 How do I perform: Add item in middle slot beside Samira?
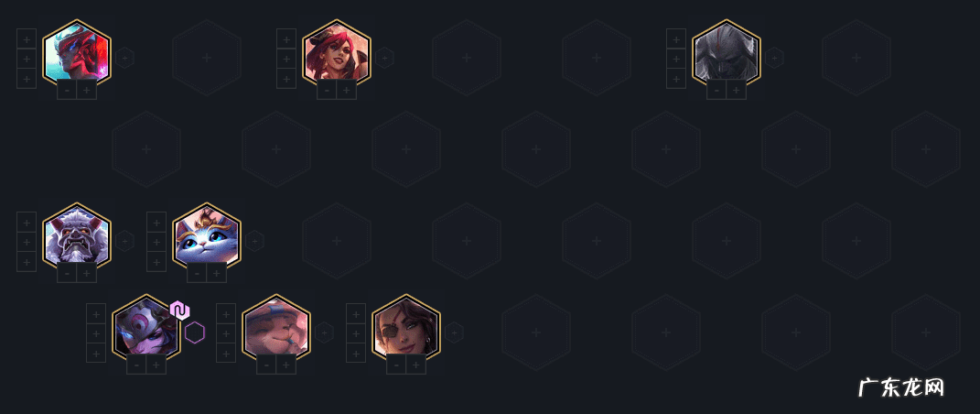coord(356,334)
